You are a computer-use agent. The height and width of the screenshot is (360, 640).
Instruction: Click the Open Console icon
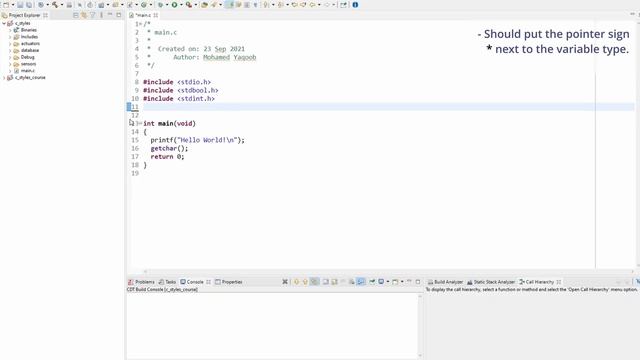[x=395, y=282]
